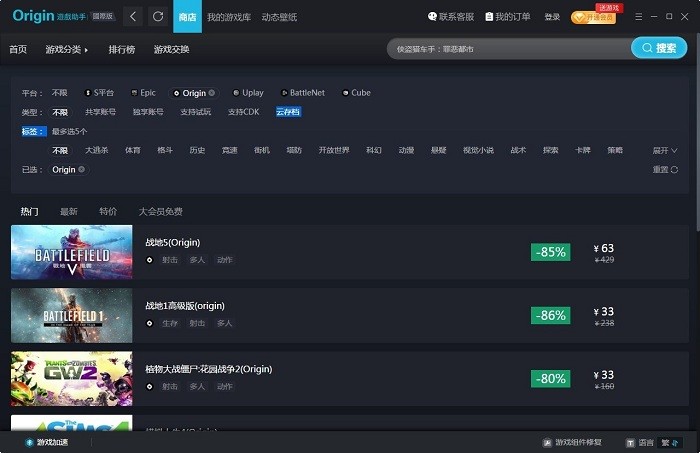This screenshot has width=700, height=453.
Task: Select the Epic platform filter
Action: coord(143,93)
